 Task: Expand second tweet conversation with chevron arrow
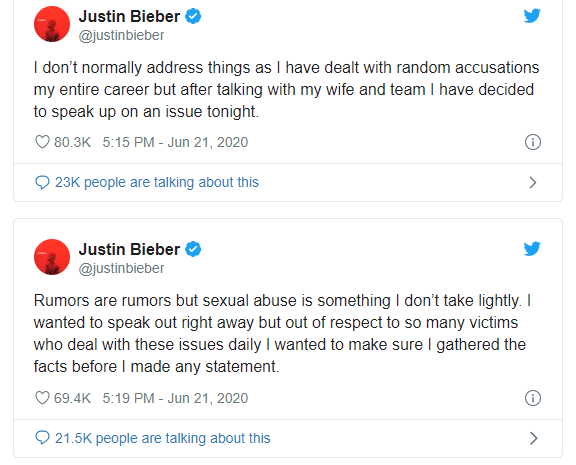(533, 438)
